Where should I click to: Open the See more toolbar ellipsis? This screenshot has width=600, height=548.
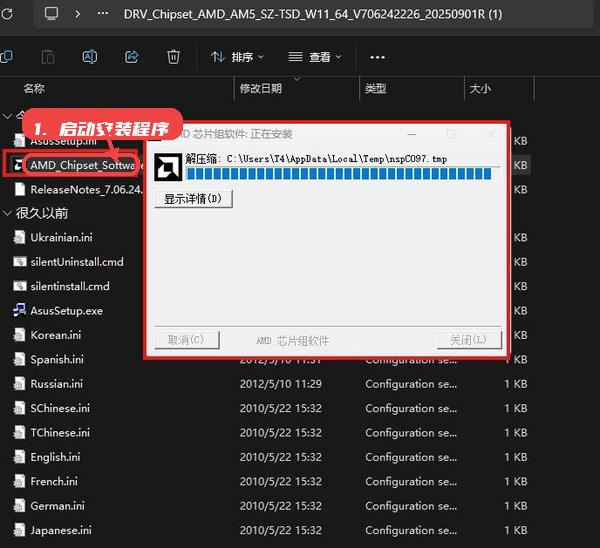click(377, 57)
